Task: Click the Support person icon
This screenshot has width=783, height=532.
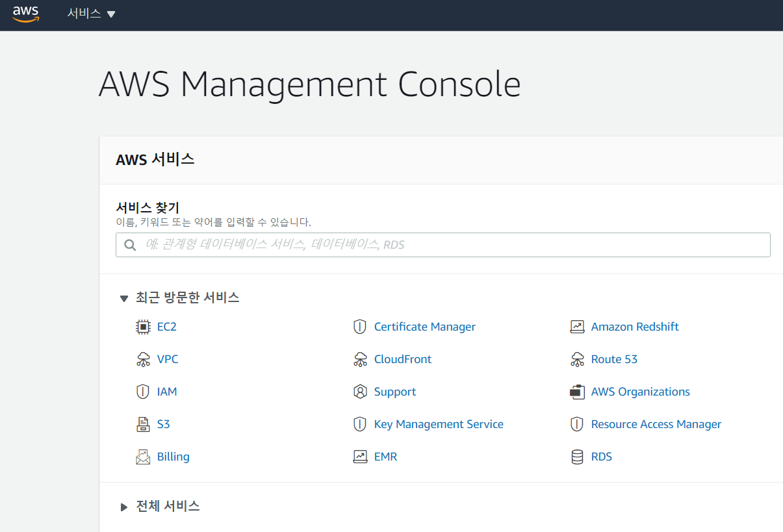Action: pyautogui.click(x=360, y=392)
